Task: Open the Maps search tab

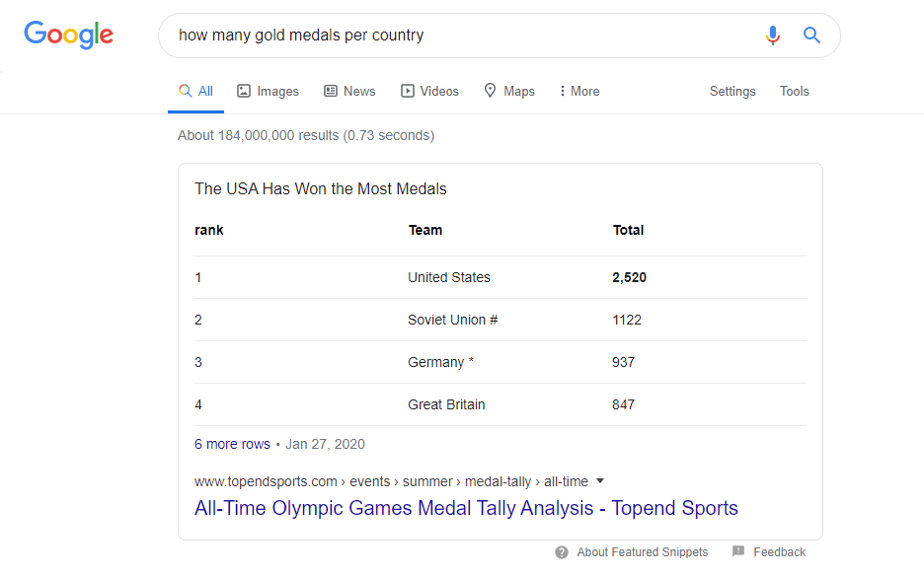Action: tap(509, 90)
